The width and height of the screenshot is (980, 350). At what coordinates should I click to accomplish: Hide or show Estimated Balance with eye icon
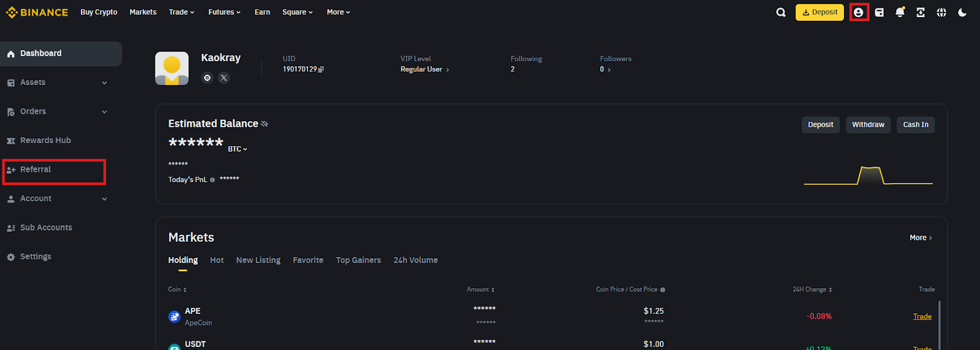265,124
